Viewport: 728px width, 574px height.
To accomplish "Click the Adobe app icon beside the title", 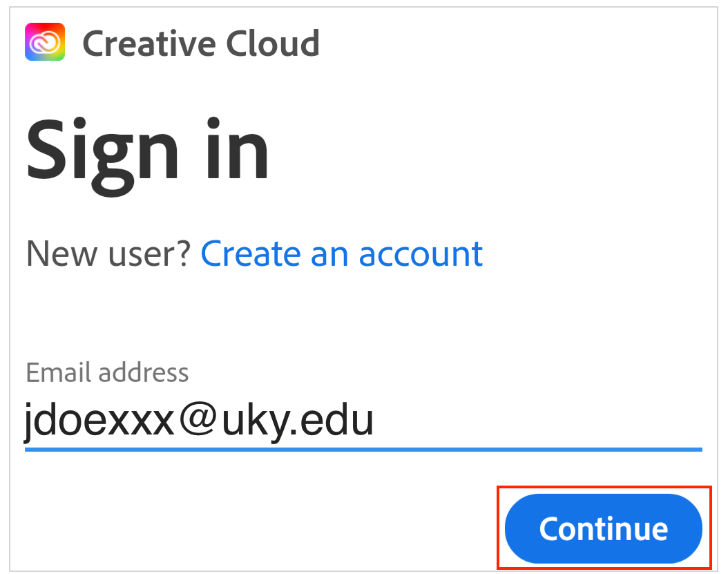I will [45, 42].
